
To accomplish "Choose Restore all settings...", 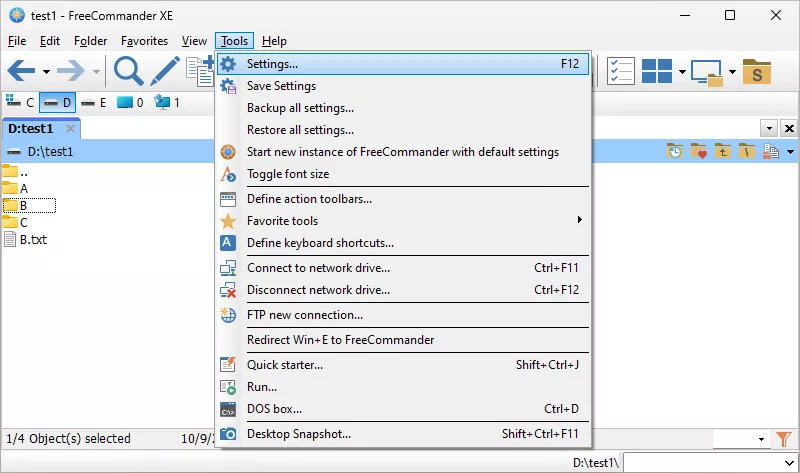I will tap(403, 130).
